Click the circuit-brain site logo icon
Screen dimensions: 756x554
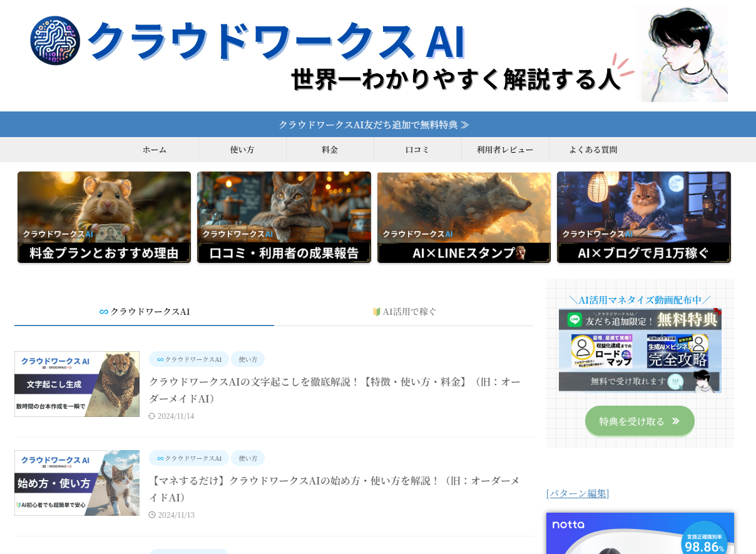55,41
